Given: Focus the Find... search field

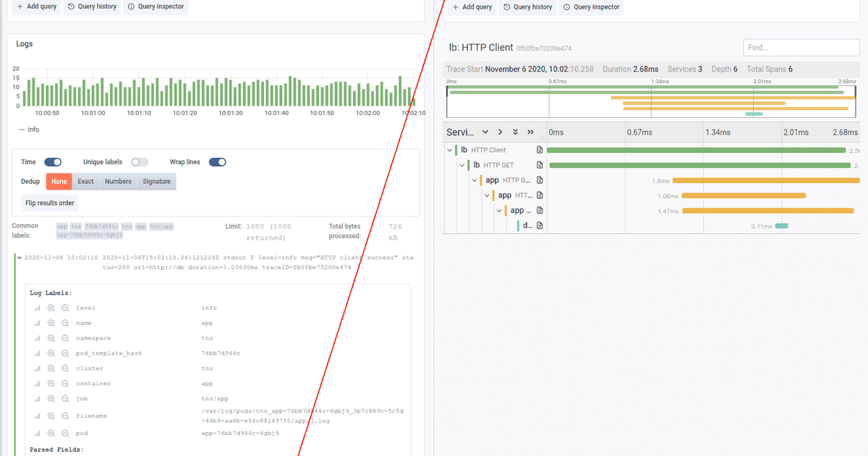Looking at the screenshot, I should (x=801, y=47).
